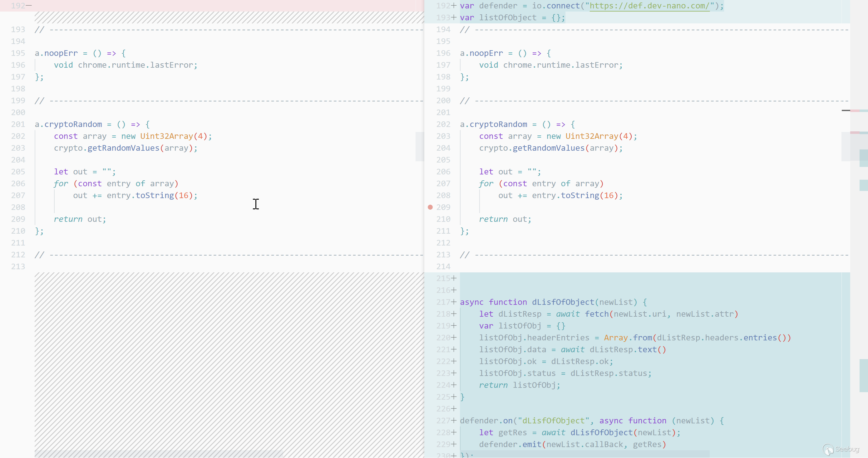Click 'dLisfOfObject' function name on line 217

[x=563, y=302]
